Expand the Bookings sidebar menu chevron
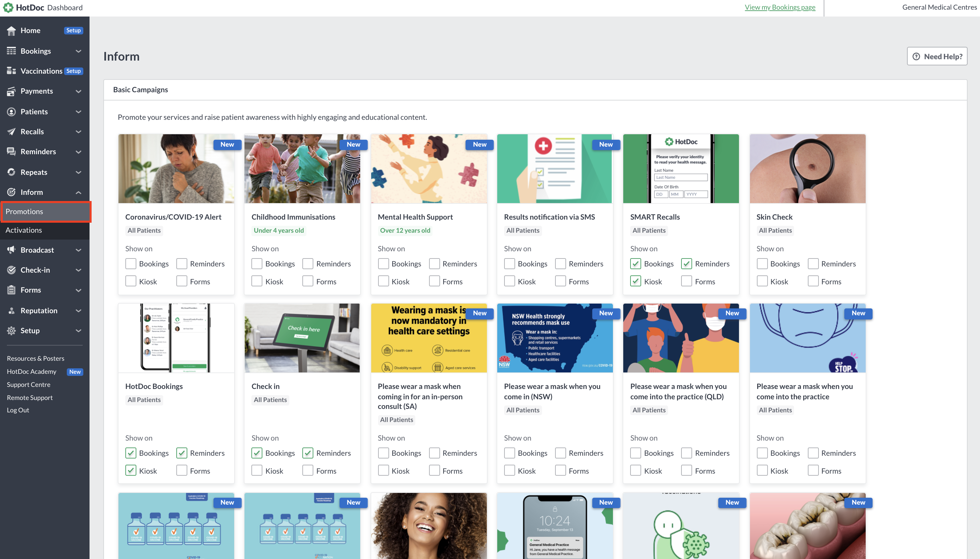The width and height of the screenshot is (980, 559). tap(79, 51)
